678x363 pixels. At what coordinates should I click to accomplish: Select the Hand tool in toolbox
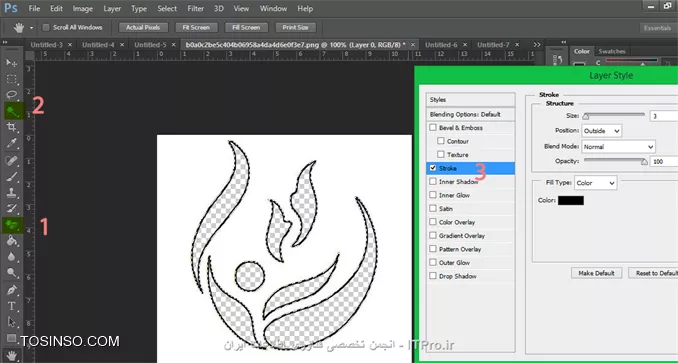coord(11,355)
